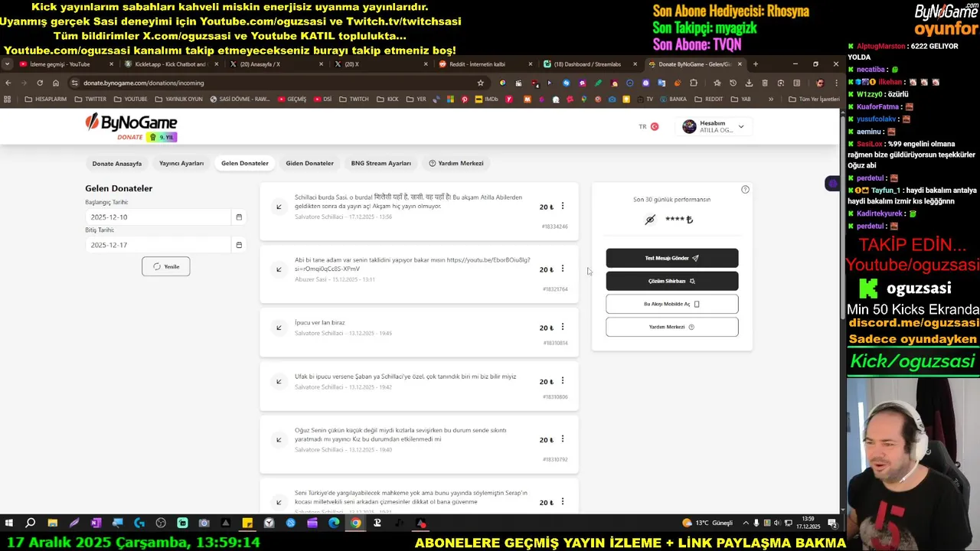Reload the page with the browser refresh icon
Image resolution: width=980 pixels, height=551 pixels.
pos(40,83)
